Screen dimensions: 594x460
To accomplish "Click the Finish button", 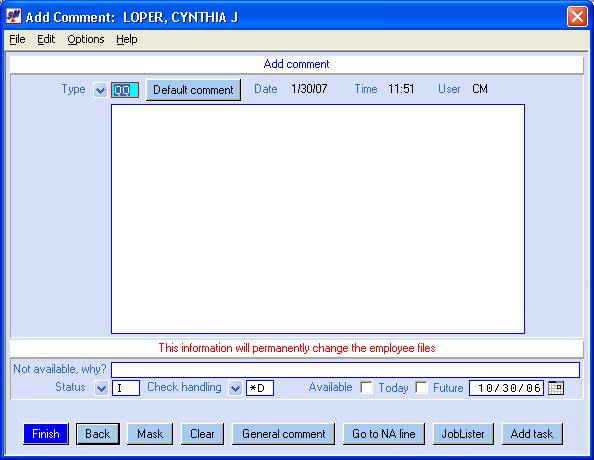I will pyautogui.click(x=46, y=434).
